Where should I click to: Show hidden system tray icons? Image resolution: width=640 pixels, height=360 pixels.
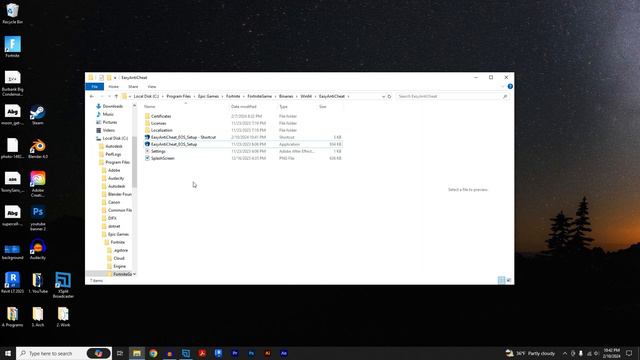[565, 353]
